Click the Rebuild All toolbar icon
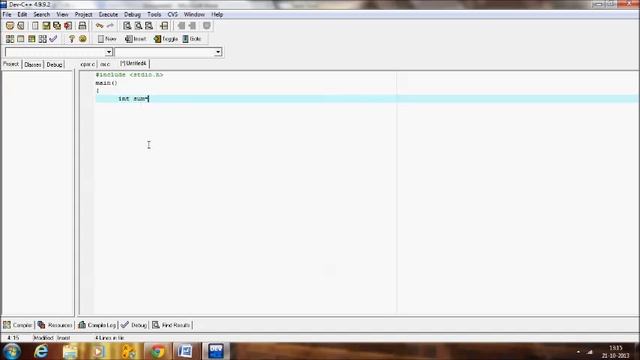The image size is (640, 360). coord(42,39)
